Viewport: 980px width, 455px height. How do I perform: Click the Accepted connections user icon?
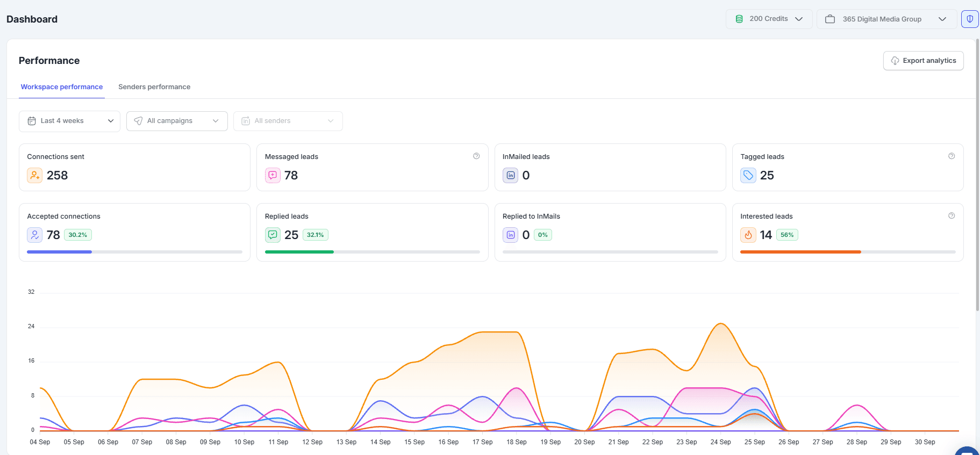tap(35, 235)
